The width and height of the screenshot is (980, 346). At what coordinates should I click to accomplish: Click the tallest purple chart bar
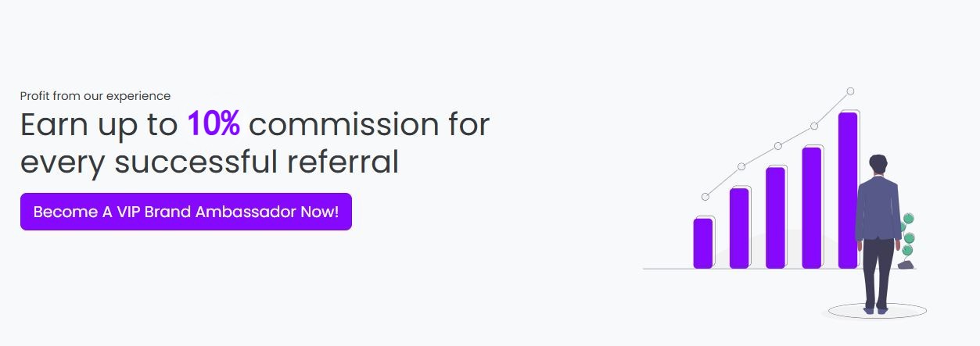tap(848, 190)
